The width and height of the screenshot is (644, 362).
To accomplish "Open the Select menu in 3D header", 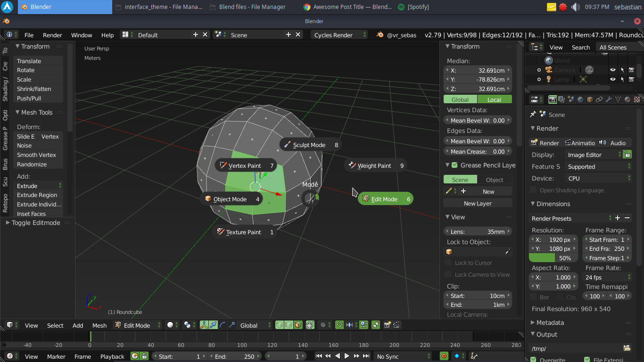I will pos(55,325).
